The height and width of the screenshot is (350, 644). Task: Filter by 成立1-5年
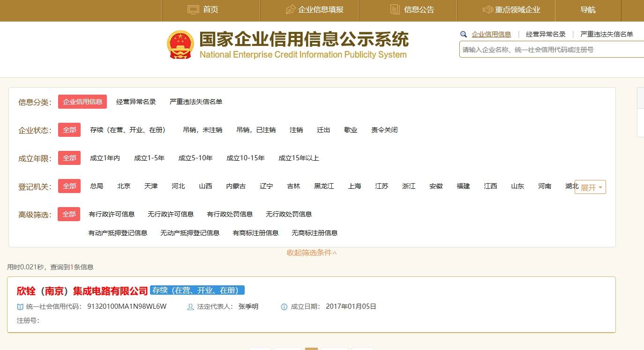tap(149, 158)
